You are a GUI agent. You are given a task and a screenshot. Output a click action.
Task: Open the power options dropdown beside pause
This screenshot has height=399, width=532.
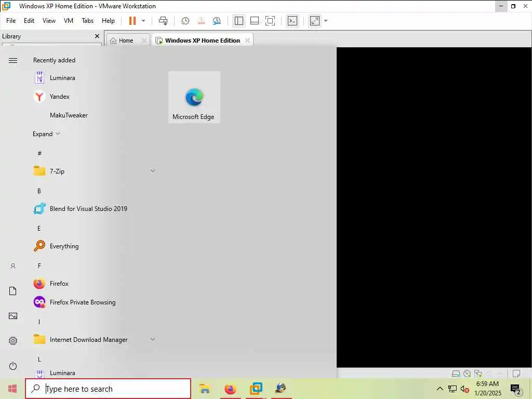[143, 21]
